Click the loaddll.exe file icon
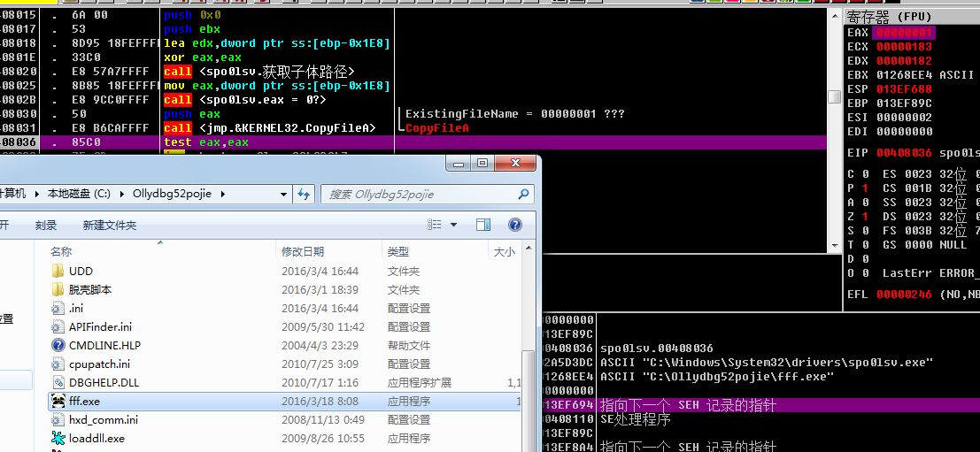 [58, 438]
